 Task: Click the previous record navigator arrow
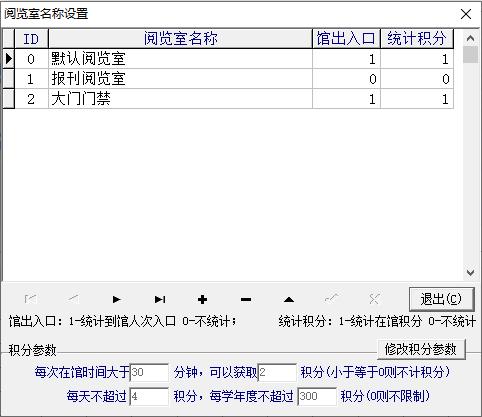73,299
